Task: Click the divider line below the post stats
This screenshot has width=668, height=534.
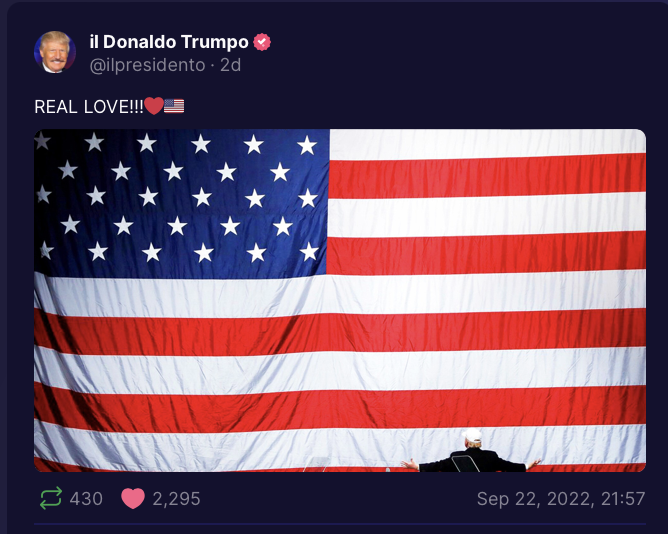Action: [340, 524]
